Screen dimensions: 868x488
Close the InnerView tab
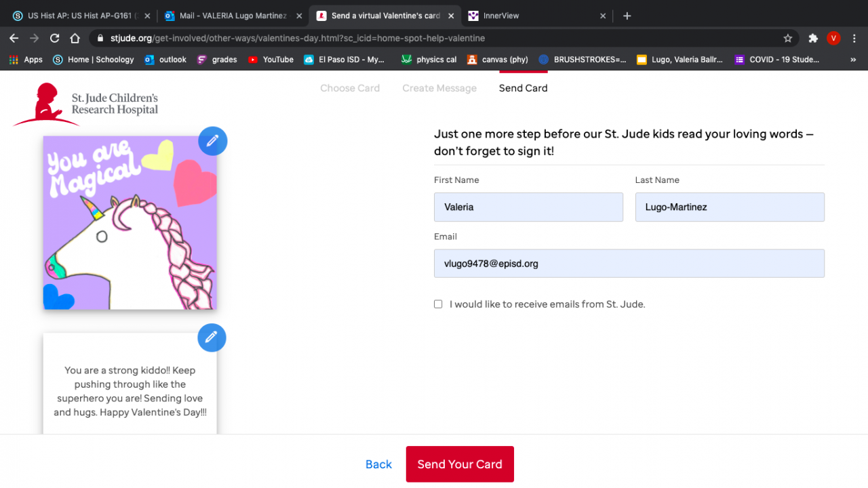coord(604,16)
